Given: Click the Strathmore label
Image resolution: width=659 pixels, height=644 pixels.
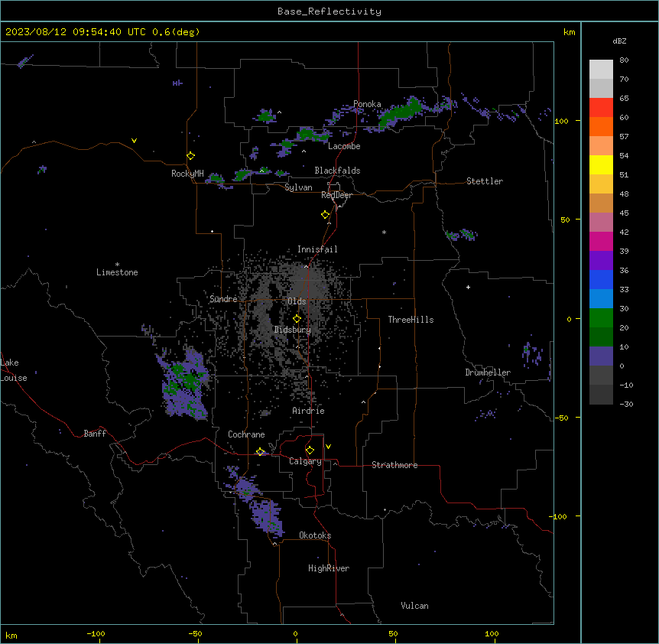Looking at the screenshot, I should click(x=394, y=465).
